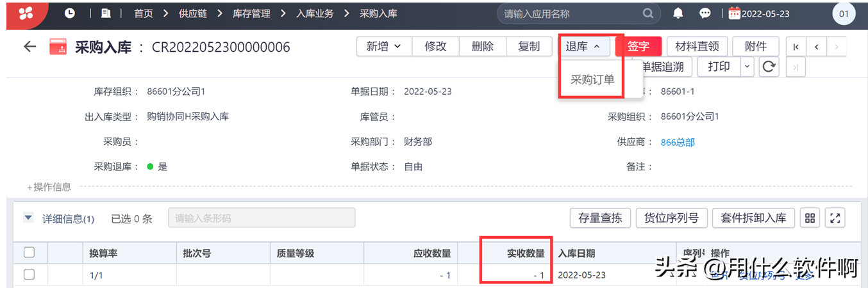This screenshot has width=868, height=288.
Task: Open the 打印 dropdown arrow
Action: (747, 67)
